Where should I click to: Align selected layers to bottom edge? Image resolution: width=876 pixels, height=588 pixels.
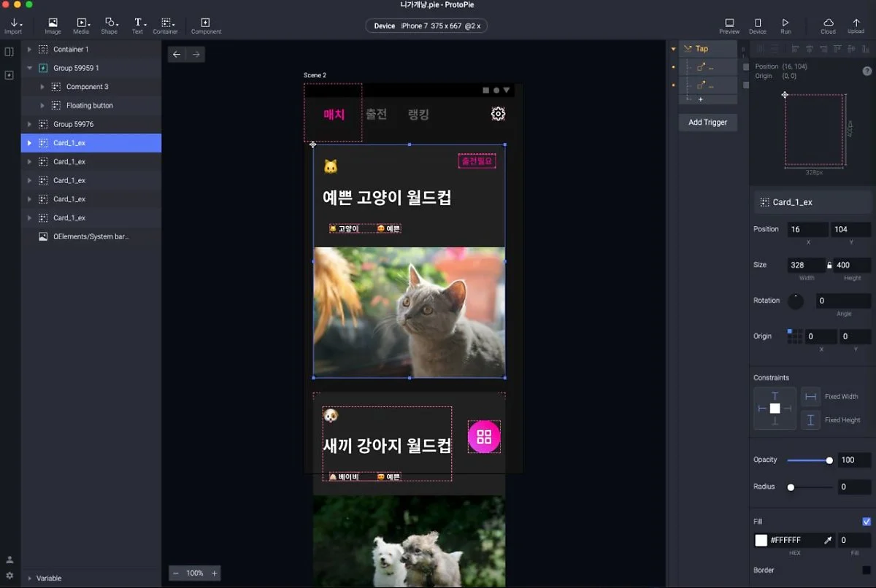coord(865,50)
